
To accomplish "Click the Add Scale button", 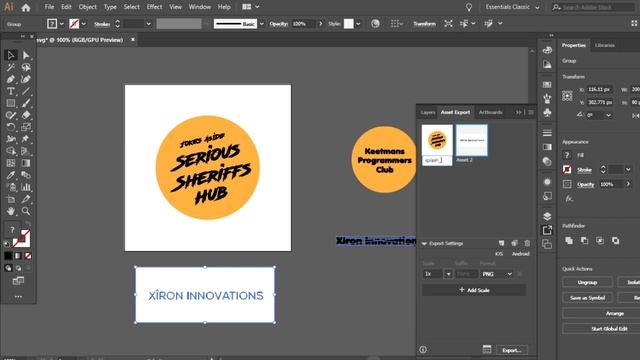I will pyautogui.click(x=474, y=290).
